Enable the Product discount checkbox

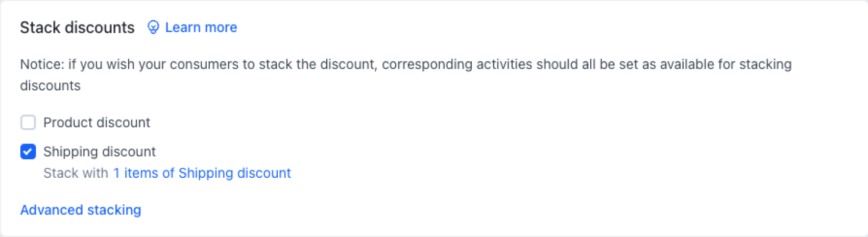(x=28, y=123)
